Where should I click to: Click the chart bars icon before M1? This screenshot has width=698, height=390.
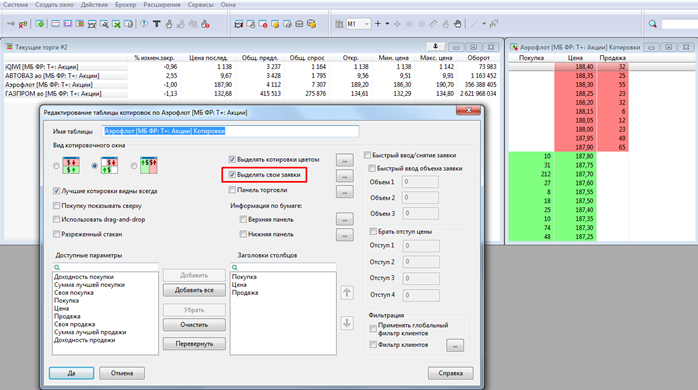tap(339, 24)
